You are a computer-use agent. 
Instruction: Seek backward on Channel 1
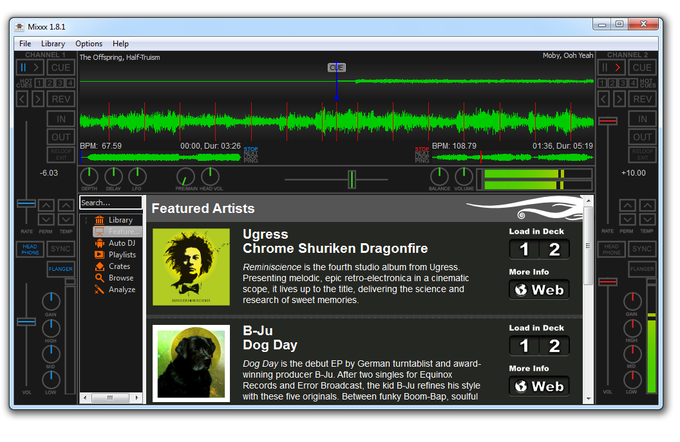coord(22,99)
